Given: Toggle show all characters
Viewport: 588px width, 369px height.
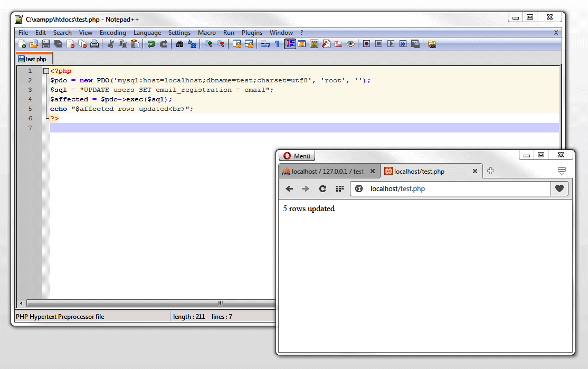Looking at the screenshot, I should tap(278, 44).
